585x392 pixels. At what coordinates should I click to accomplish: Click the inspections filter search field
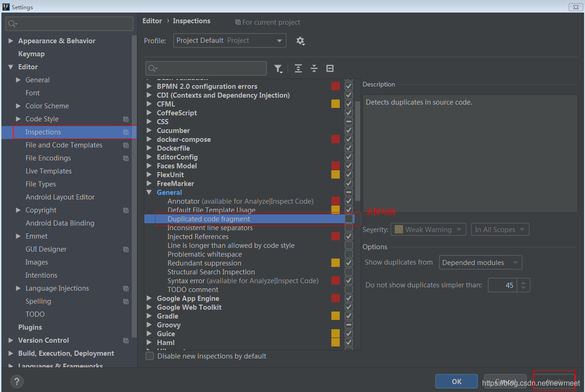click(206, 68)
